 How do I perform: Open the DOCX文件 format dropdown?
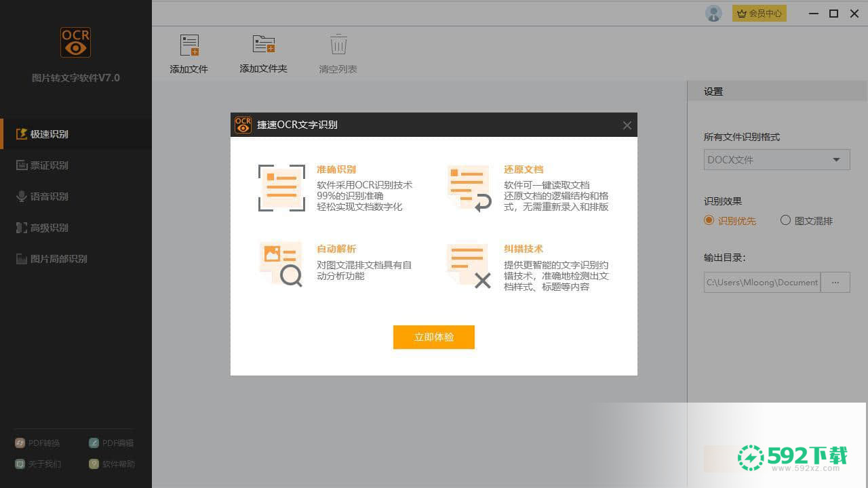click(776, 160)
